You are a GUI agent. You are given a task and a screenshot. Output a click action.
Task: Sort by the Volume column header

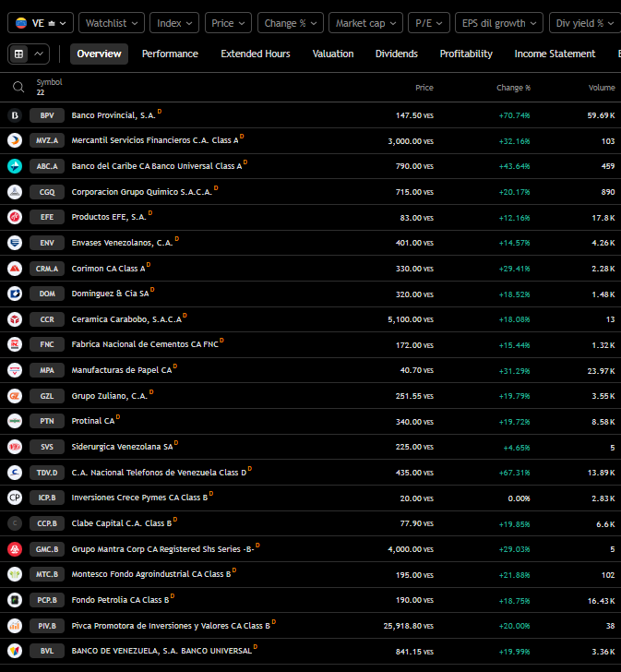coord(602,88)
